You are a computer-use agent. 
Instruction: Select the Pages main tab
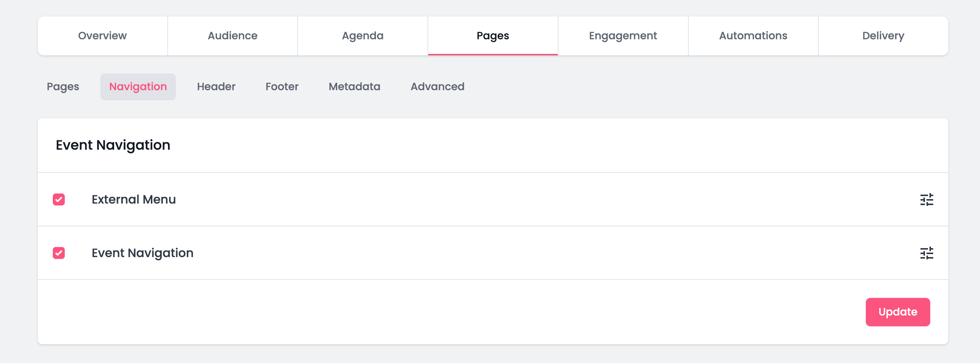[x=493, y=36]
